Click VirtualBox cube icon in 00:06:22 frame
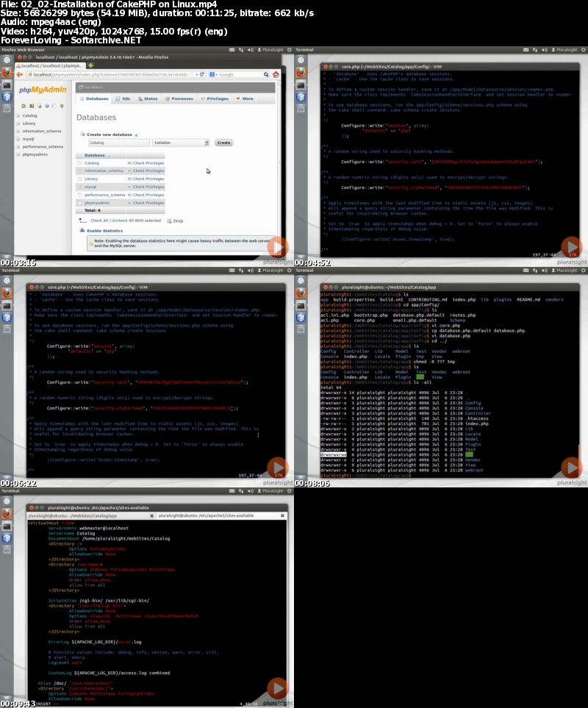 coord(7,318)
